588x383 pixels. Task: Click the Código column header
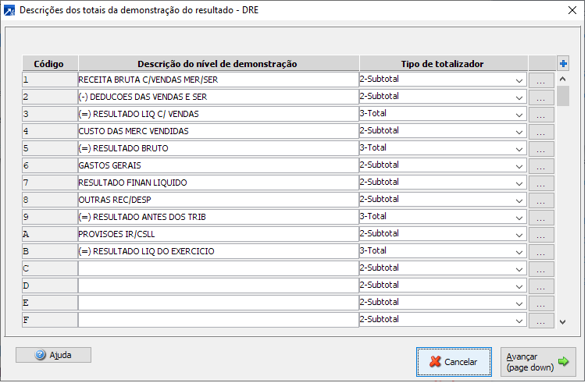(50, 63)
